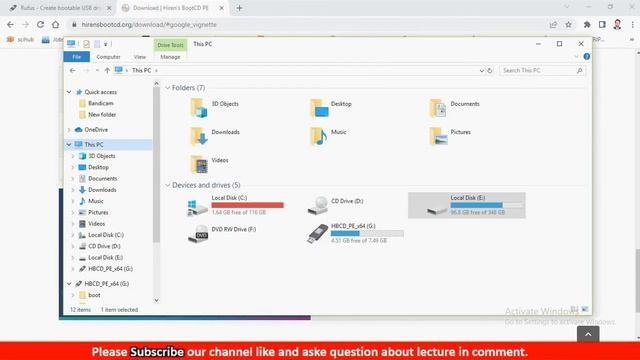Select the Local Disk (C:) drive icon
Image resolution: width=640 pixels, height=360 pixels.
coord(198,207)
